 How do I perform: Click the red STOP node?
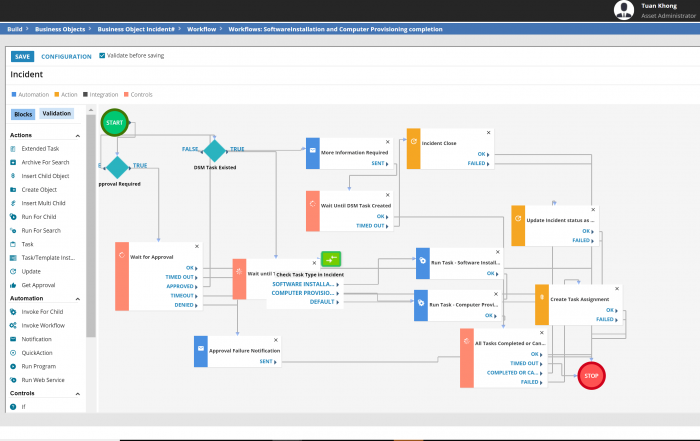click(x=591, y=376)
